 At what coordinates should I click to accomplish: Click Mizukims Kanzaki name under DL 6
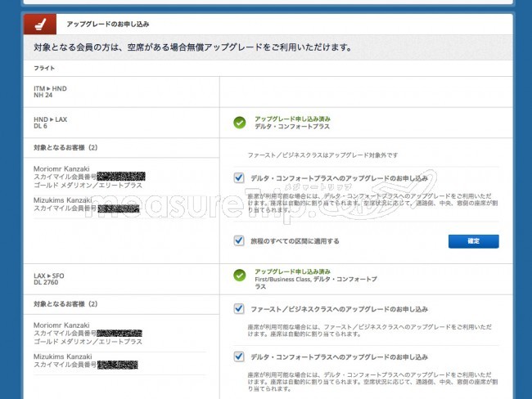tap(62, 200)
